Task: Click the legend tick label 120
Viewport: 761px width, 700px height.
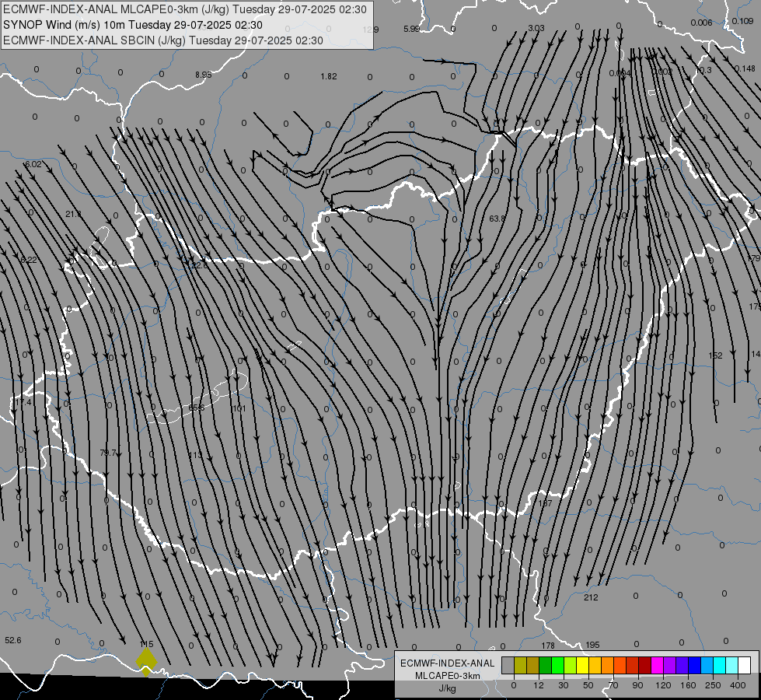Action: (x=663, y=685)
